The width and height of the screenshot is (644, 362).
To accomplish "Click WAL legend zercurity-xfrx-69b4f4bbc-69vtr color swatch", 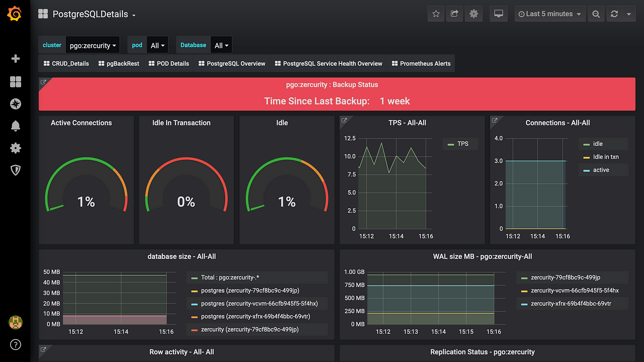I will tap(524, 304).
